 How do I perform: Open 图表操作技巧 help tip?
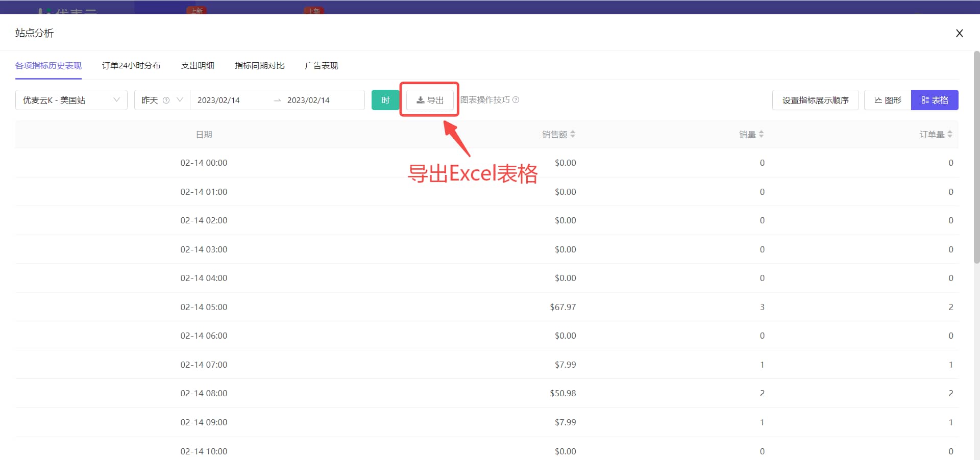[x=485, y=100]
